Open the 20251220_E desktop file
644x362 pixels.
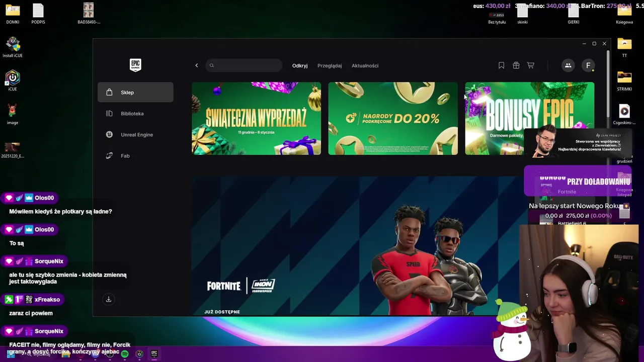pos(13,150)
